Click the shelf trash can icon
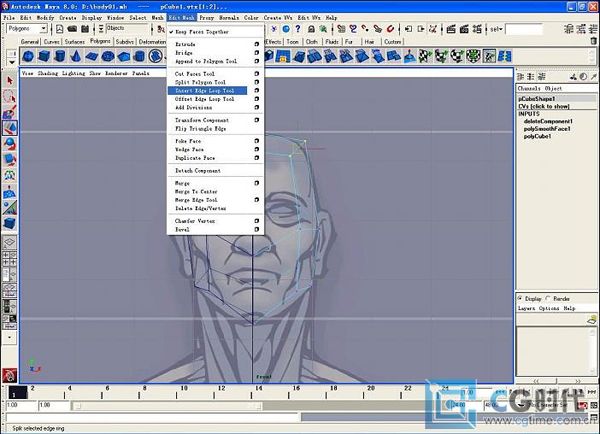Image resolution: width=600 pixels, height=434 pixels. [x=593, y=41]
